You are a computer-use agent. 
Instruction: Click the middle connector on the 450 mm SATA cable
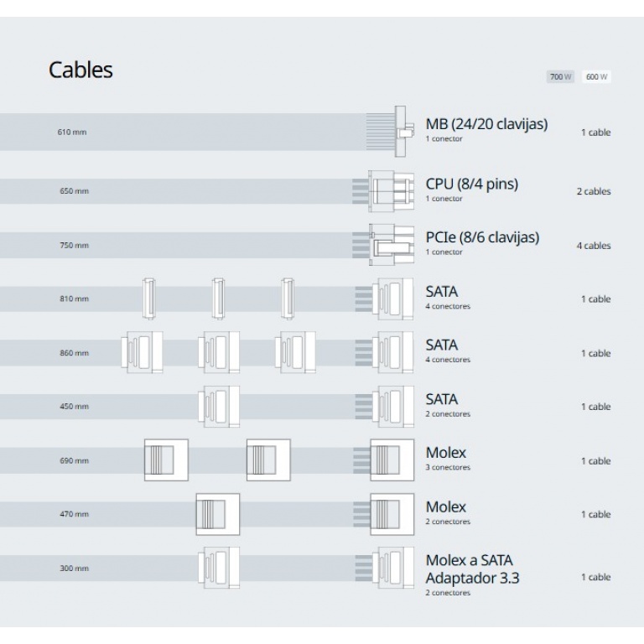pos(217,407)
